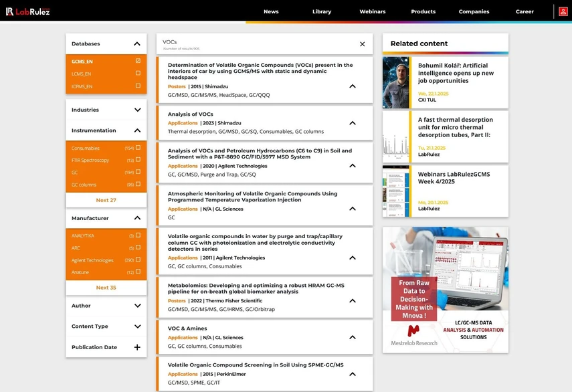Toggle chevron on VOC & Amines result

(353, 337)
